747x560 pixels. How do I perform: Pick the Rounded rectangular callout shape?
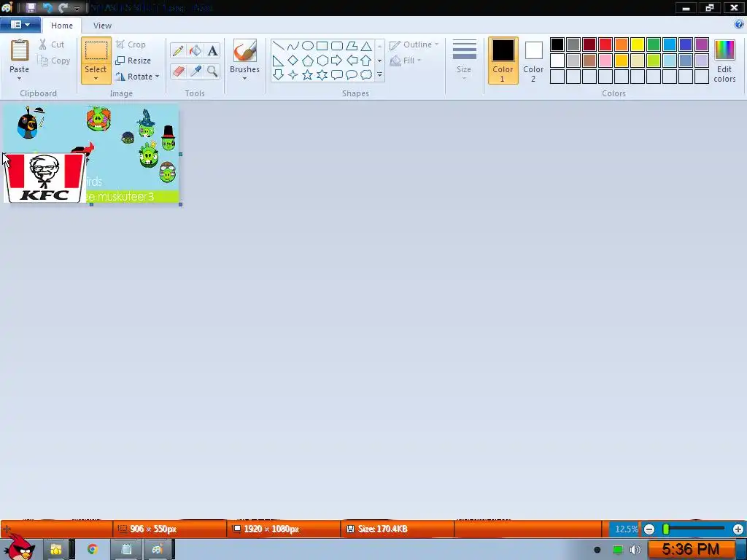337,75
